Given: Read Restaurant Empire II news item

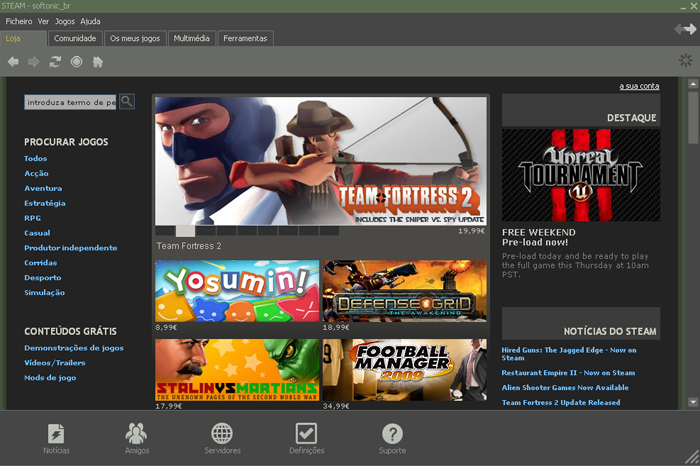Looking at the screenshot, I should [x=568, y=373].
